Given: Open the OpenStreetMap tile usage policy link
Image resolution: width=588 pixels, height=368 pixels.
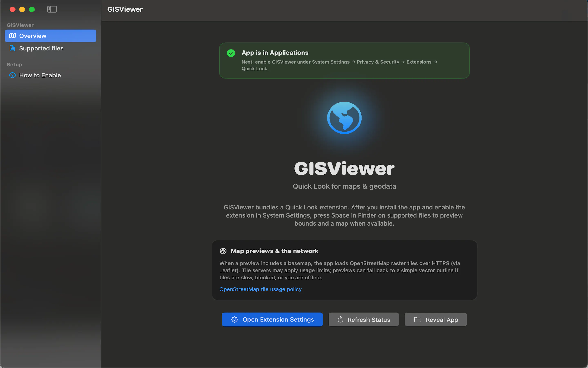Looking at the screenshot, I should (x=261, y=289).
